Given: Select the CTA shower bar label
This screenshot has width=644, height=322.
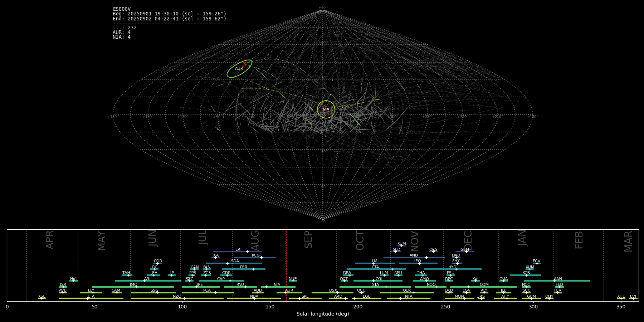Looking at the screenshot, I should pos(375,267).
